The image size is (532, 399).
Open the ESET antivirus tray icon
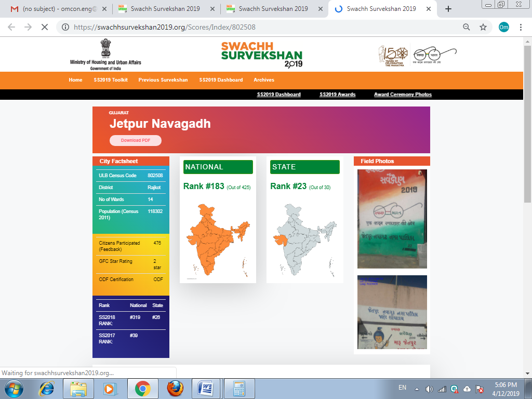click(x=455, y=388)
